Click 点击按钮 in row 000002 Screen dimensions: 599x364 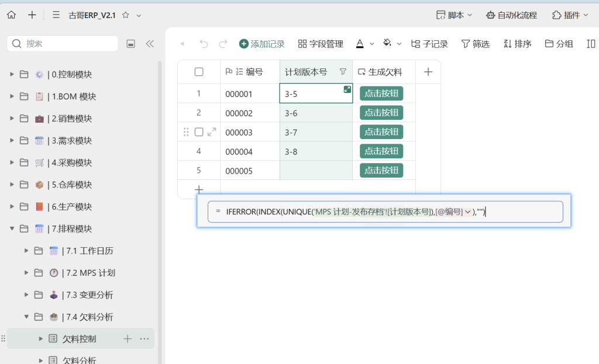381,113
